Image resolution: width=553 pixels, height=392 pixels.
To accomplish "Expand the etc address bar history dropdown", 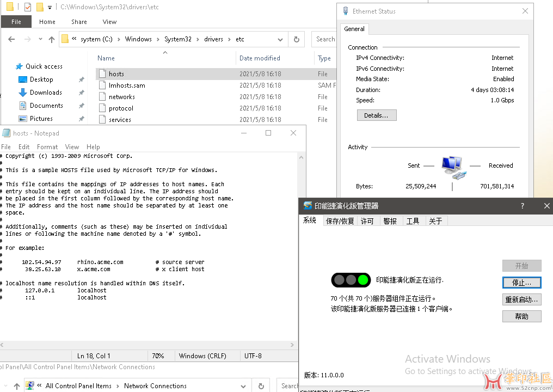I will tap(280, 39).
